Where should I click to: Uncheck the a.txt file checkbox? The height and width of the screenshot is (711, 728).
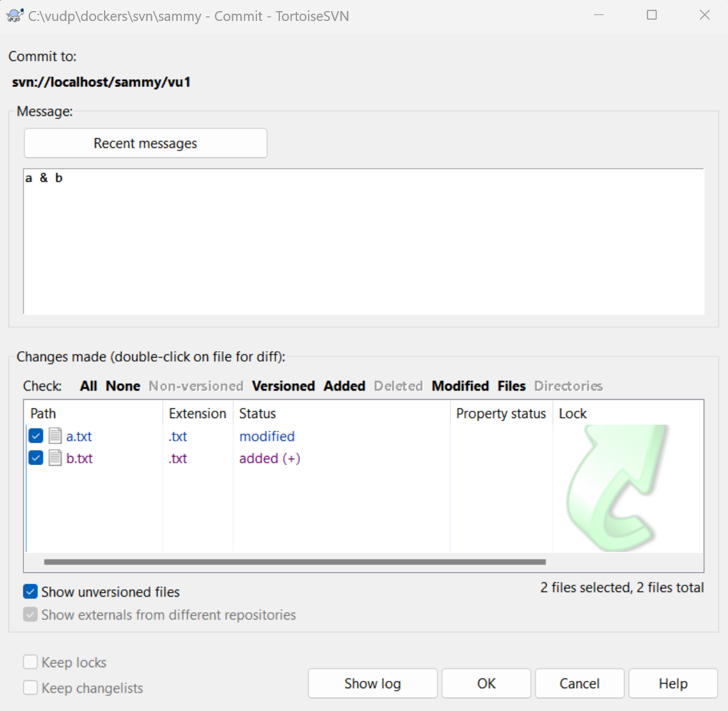[36, 436]
